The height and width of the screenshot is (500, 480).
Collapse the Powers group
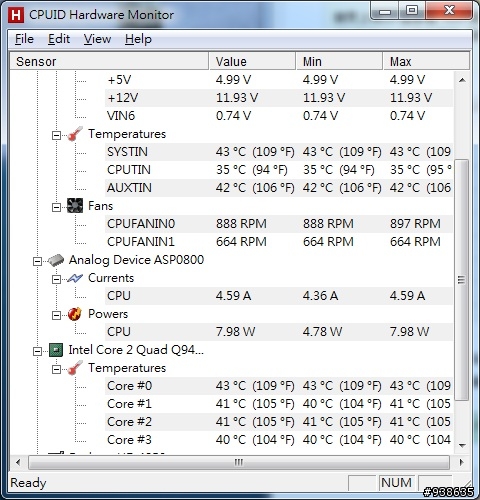(x=56, y=315)
